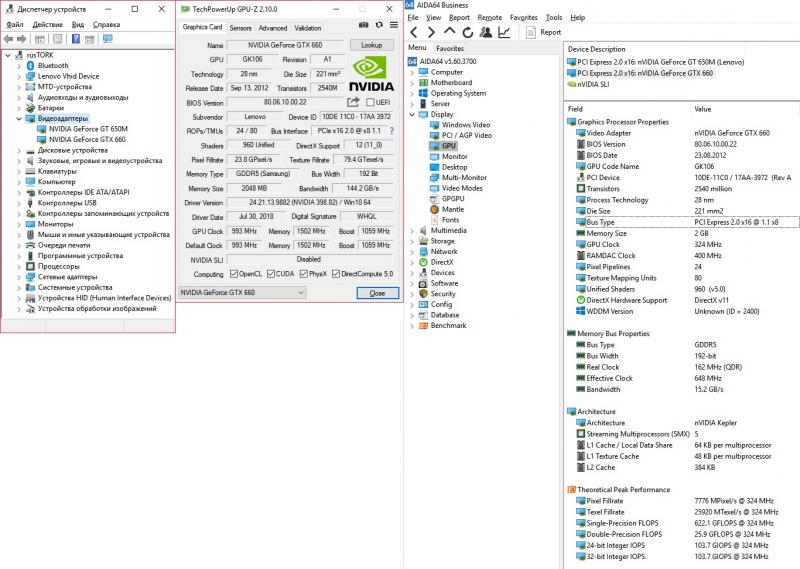800x569 pixels.
Task: Click the GPU-Z Name field
Action: 285,45
